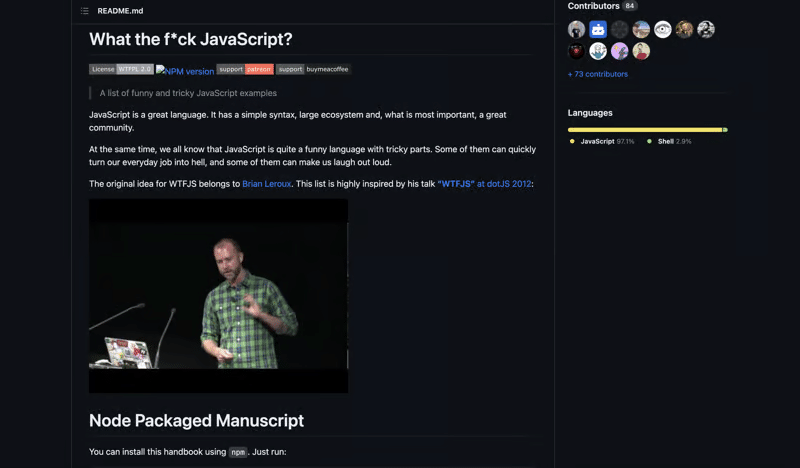Click the support buymeacoffee badge

[x=313, y=70]
